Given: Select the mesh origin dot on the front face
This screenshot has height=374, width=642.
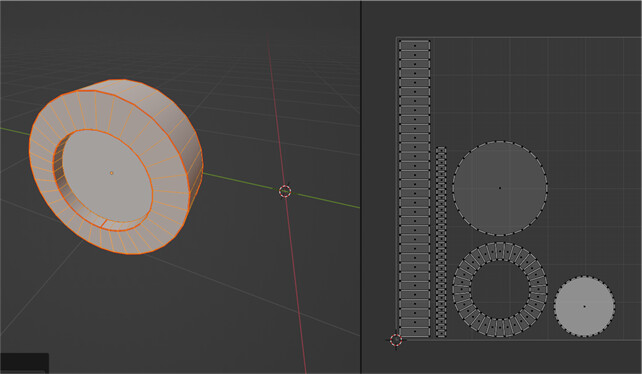Looking at the screenshot, I should click(x=111, y=173).
